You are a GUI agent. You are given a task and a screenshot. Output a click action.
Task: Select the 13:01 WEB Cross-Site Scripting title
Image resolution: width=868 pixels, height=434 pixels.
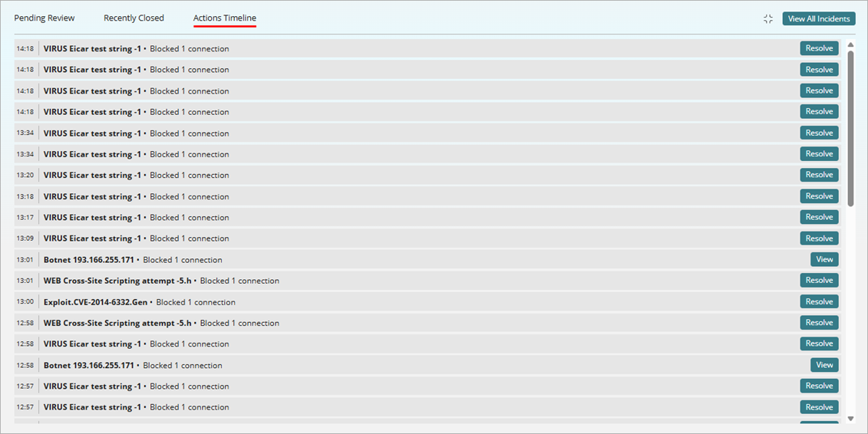pos(117,281)
